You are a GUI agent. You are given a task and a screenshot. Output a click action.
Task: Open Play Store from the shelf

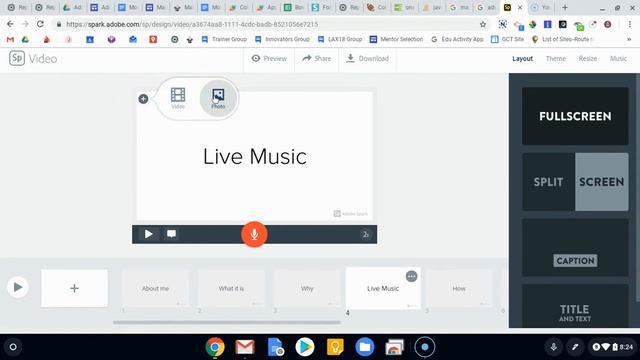coord(305,347)
